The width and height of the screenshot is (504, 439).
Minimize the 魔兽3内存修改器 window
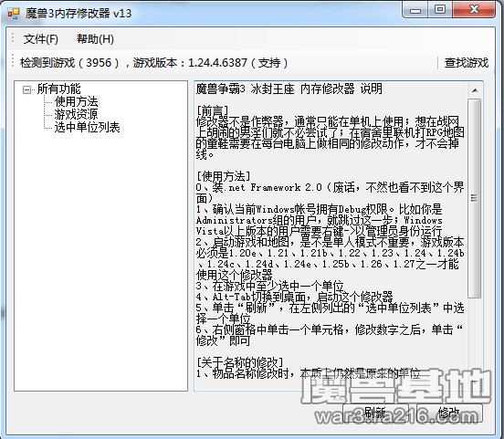tap(415, 10)
